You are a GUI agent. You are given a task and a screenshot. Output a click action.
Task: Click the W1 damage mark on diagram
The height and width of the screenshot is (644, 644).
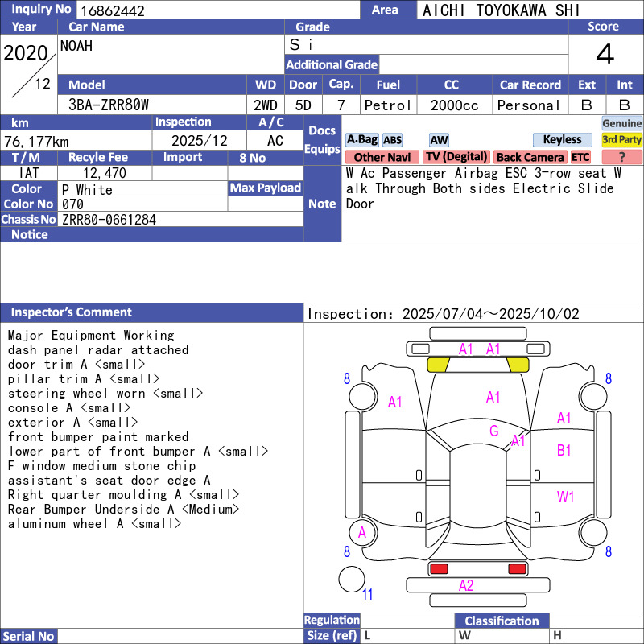point(566,497)
